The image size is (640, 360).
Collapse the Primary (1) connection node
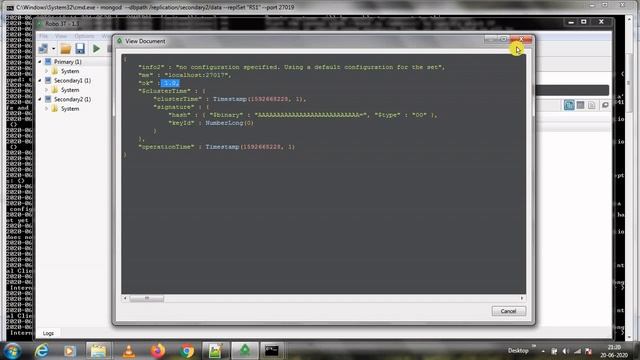click(x=40, y=62)
